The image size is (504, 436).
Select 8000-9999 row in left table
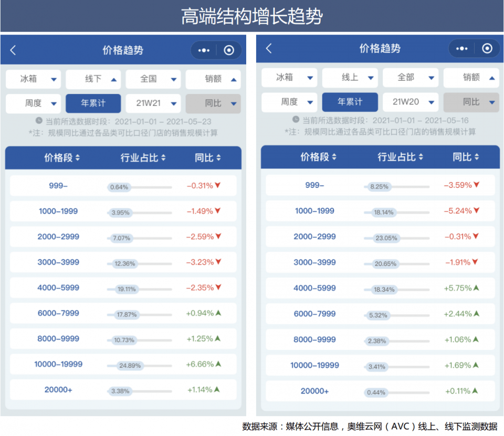pos(123,338)
